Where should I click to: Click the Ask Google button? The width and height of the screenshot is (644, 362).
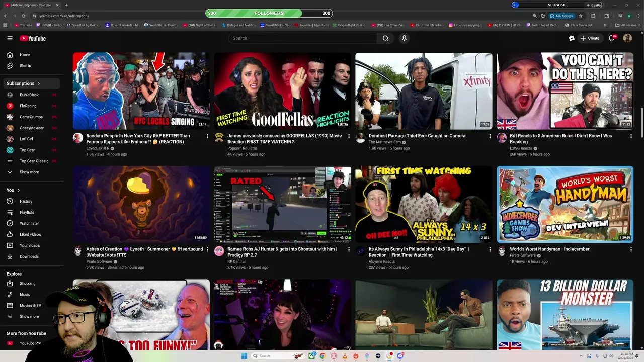(562, 16)
